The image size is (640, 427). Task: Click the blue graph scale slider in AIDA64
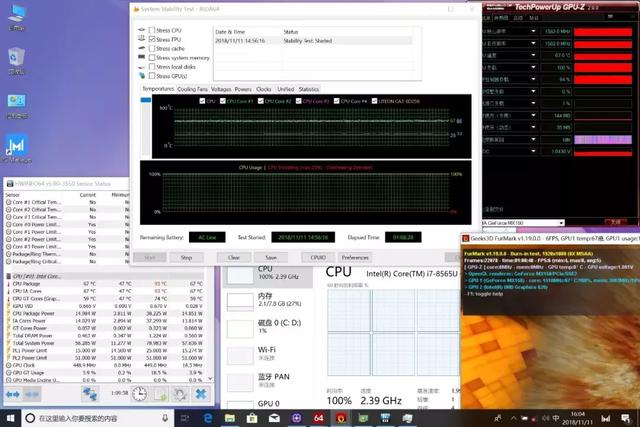pos(146,100)
